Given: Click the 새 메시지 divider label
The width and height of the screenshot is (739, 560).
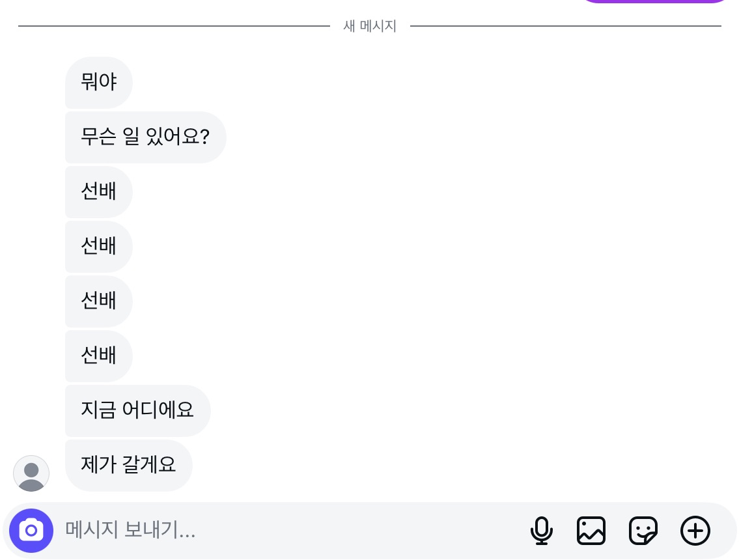Looking at the screenshot, I should coord(370,26).
